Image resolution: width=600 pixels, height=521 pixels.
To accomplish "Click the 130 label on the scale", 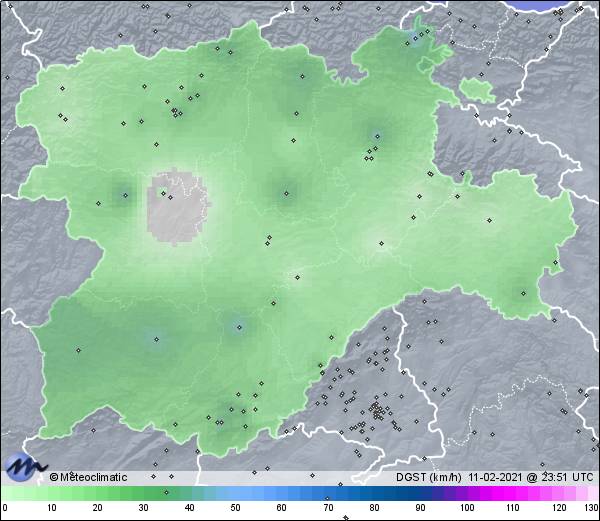I will point(592,508).
